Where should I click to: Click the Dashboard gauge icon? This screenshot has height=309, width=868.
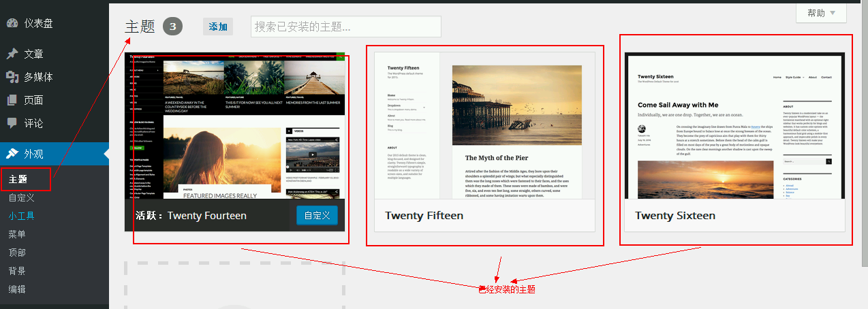point(12,23)
